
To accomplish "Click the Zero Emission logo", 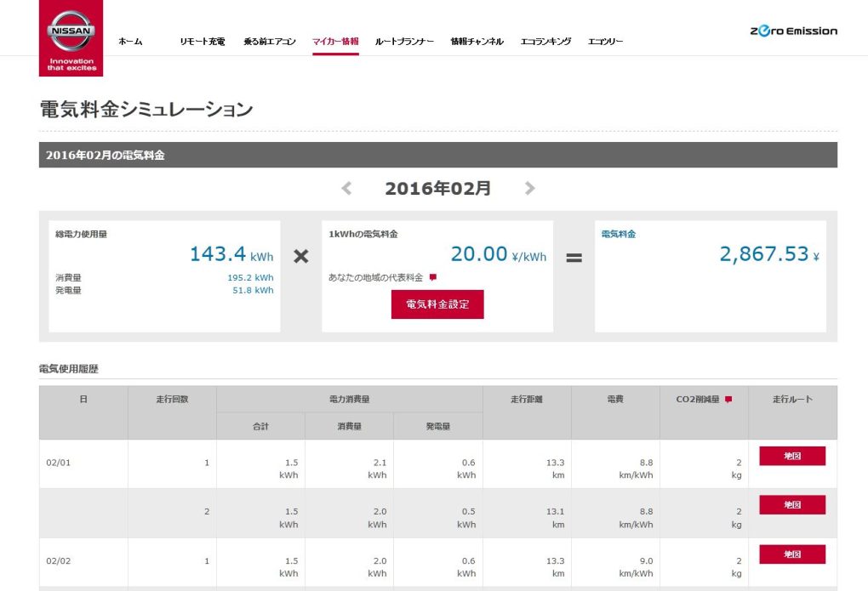I will coord(793,31).
